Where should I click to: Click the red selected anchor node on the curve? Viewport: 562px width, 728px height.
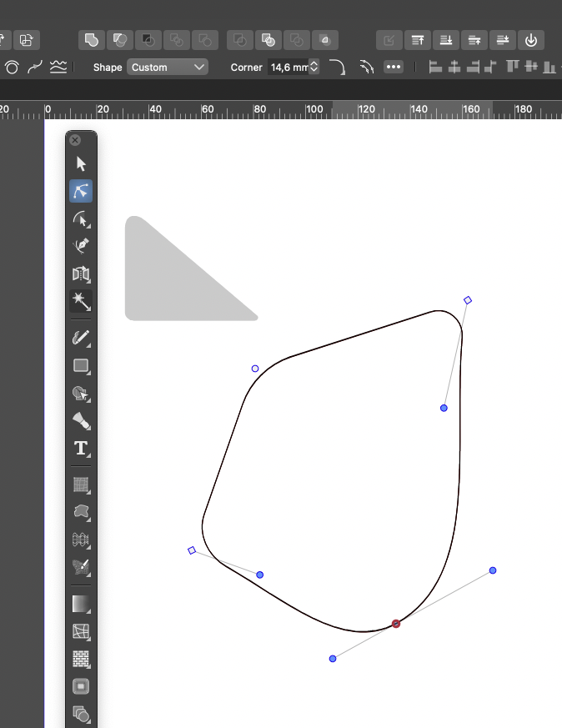pos(396,624)
